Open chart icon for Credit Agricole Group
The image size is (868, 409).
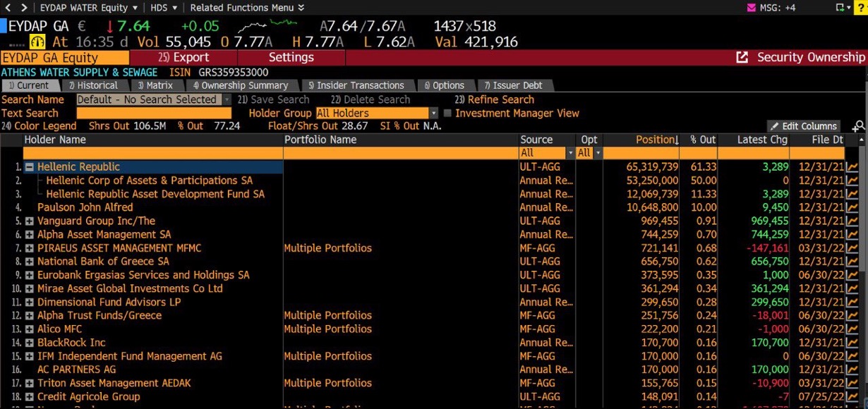(852, 396)
